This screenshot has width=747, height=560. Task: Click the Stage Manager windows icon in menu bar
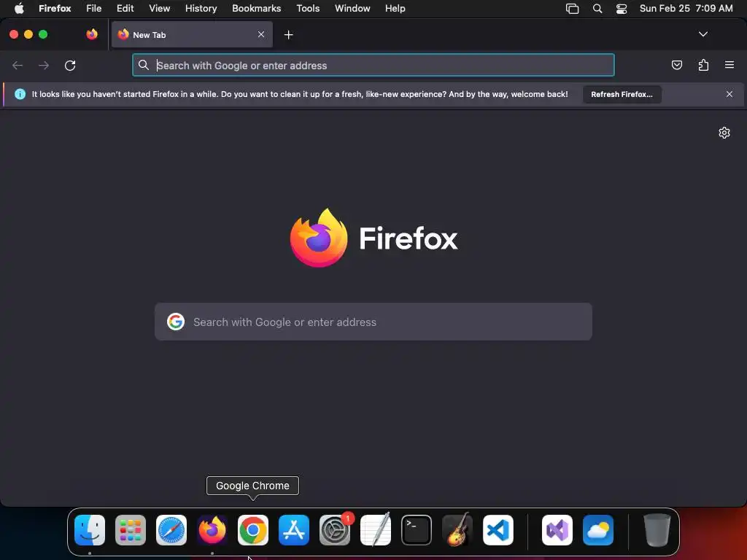[x=572, y=9]
